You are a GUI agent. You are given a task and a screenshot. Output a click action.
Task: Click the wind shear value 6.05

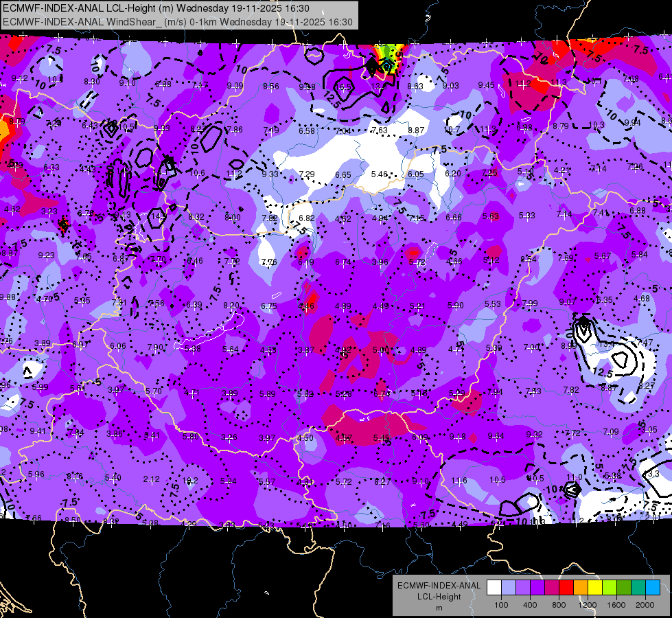click(416, 174)
